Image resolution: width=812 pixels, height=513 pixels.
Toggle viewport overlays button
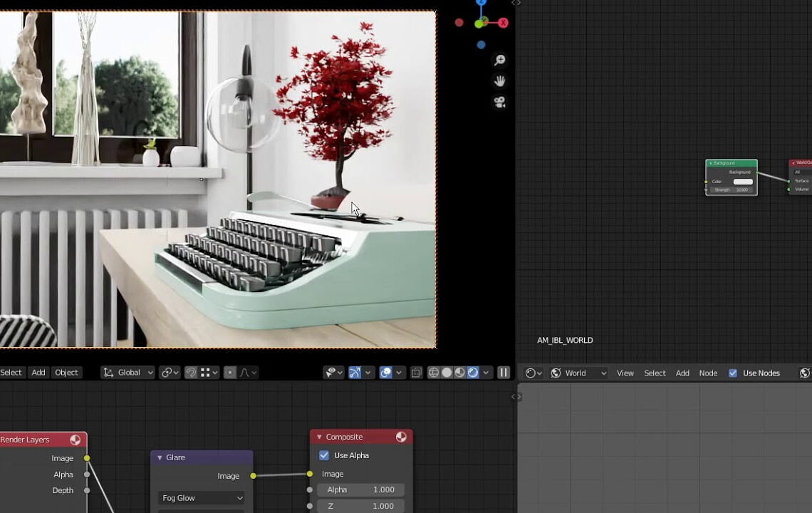385,373
